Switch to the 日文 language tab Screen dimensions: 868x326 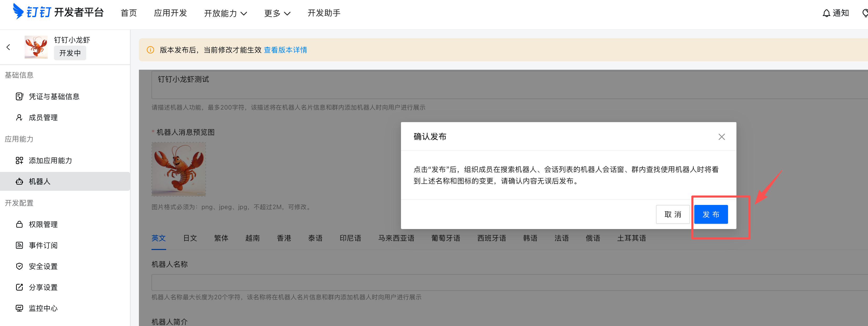click(190, 238)
